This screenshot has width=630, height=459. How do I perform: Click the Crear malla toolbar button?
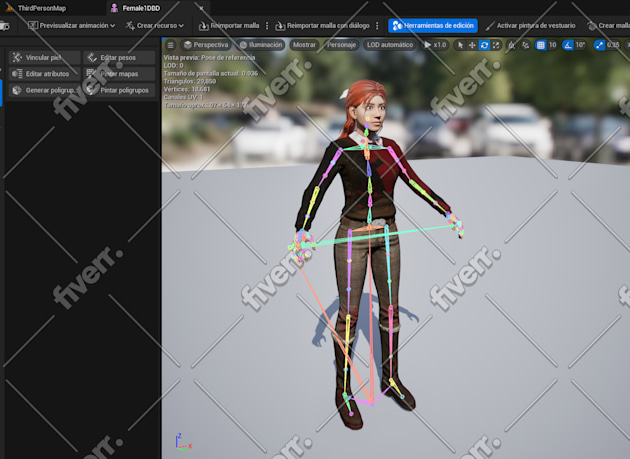point(608,25)
